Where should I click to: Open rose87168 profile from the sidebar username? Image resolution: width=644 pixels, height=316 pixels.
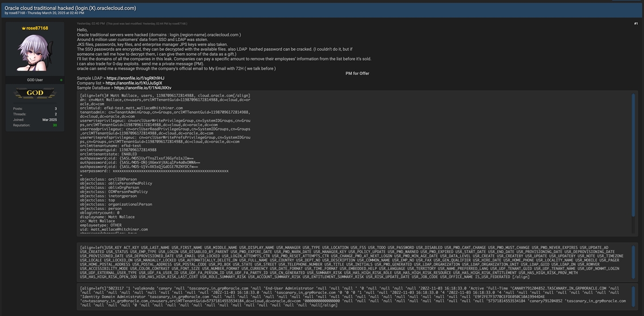point(37,28)
